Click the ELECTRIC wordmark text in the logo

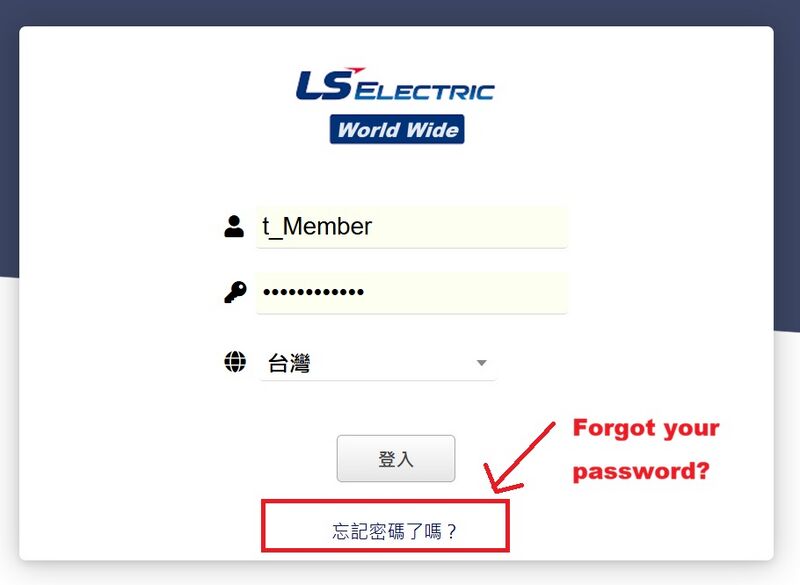pyautogui.click(x=424, y=91)
